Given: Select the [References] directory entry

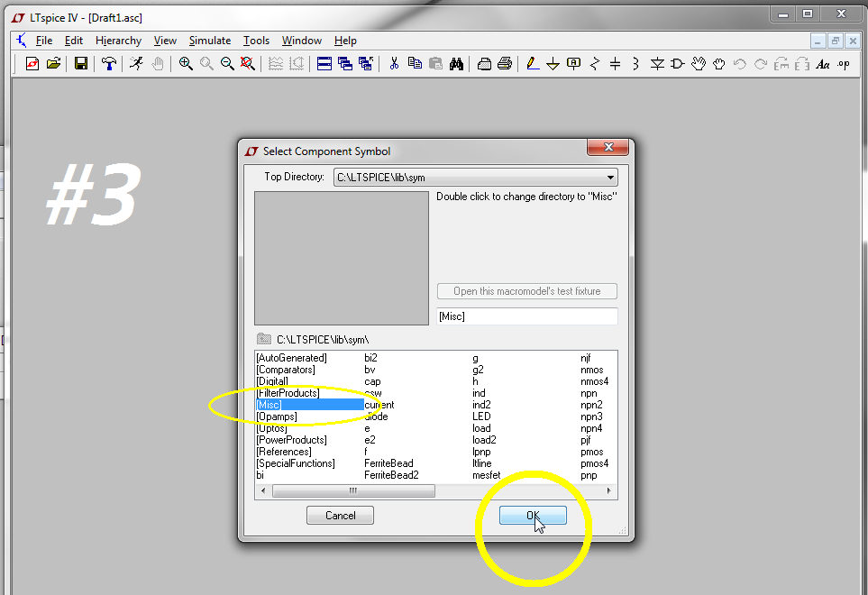Looking at the screenshot, I should tap(284, 452).
